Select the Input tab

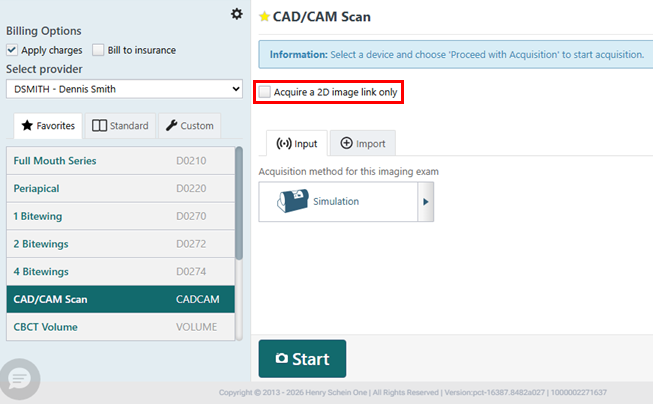point(296,144)
